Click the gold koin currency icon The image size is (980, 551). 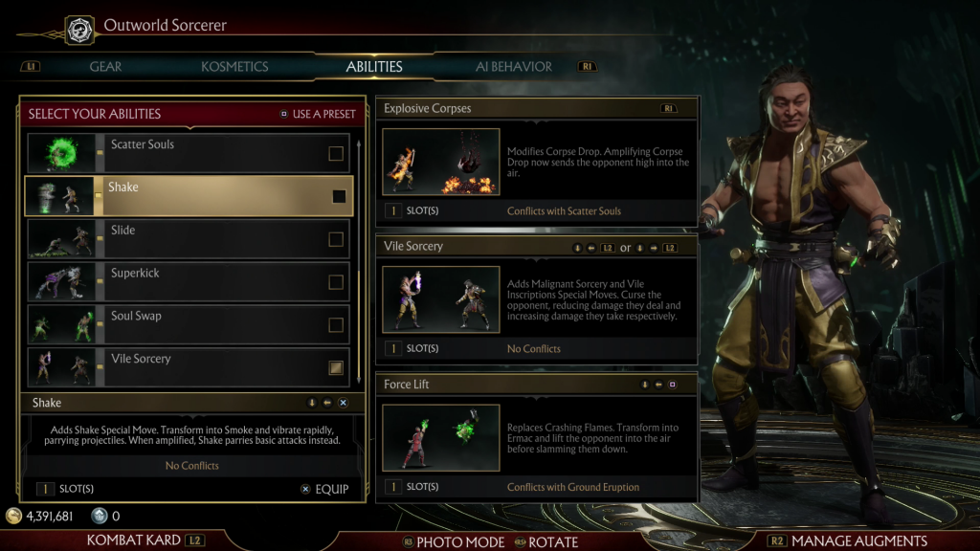13,516
